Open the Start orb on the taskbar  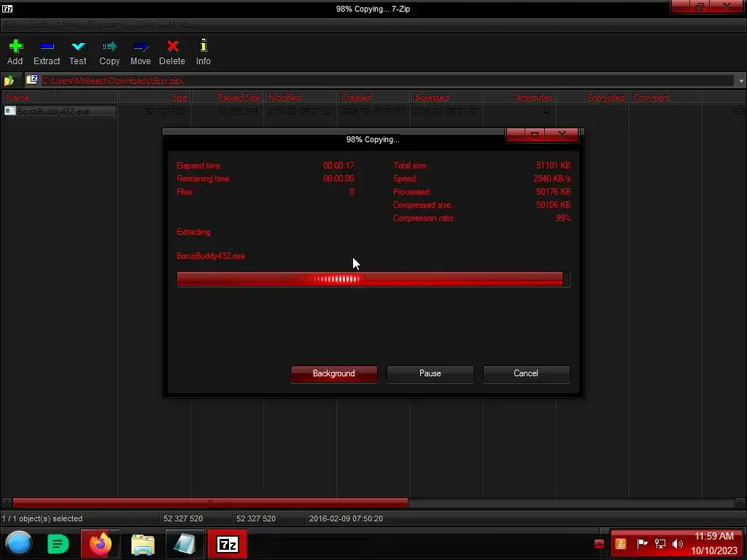point(19,543)
